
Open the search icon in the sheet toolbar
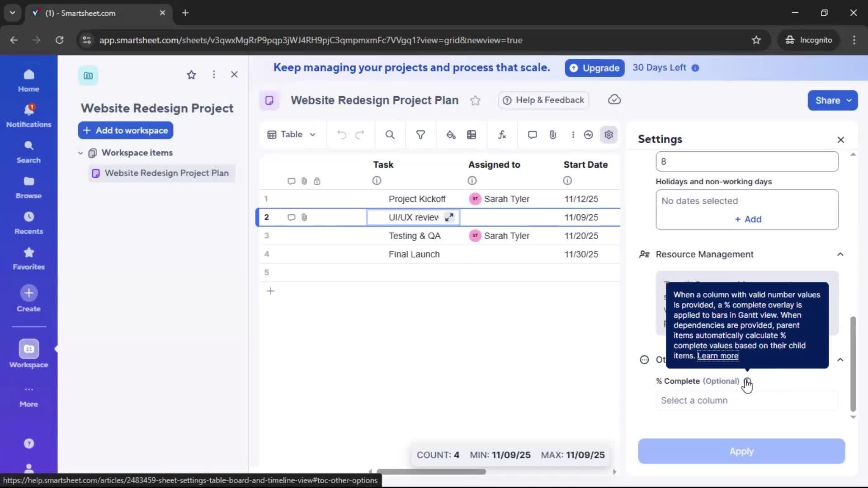click(x=390, y=135)
